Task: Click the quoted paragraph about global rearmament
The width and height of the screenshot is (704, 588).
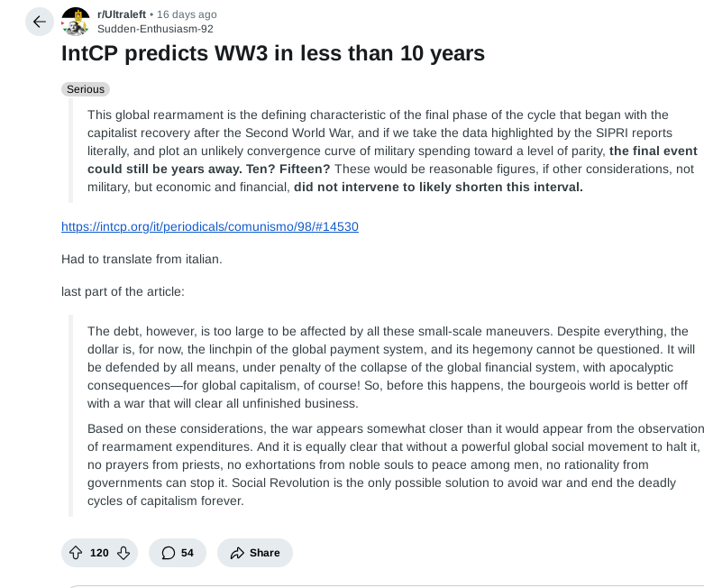Action: tap(388, 151)
